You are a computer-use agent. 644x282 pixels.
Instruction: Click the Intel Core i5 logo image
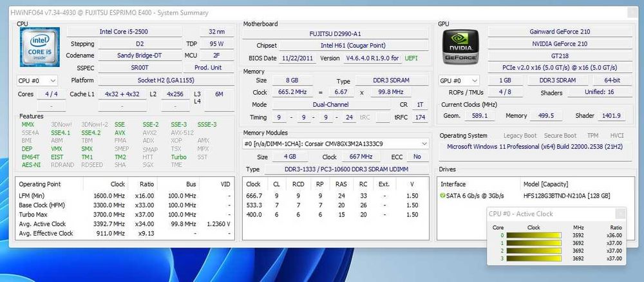tap(40, 47)
